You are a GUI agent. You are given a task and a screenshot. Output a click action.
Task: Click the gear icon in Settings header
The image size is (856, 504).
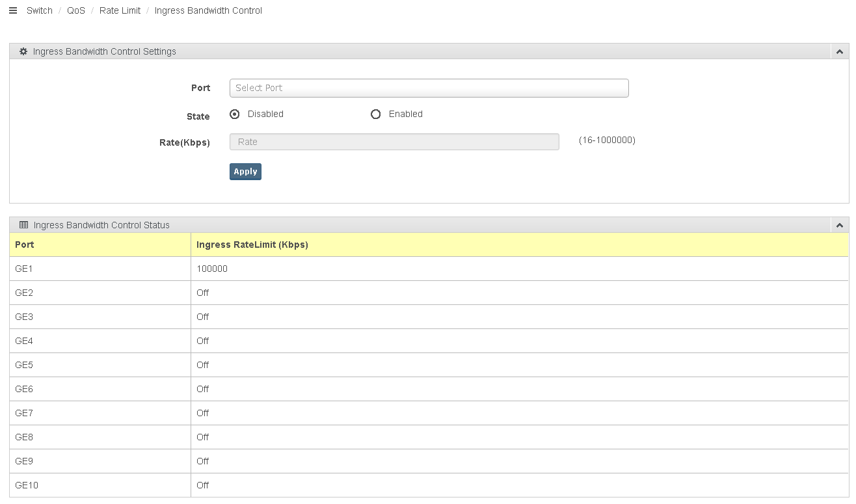pos(23,51)
